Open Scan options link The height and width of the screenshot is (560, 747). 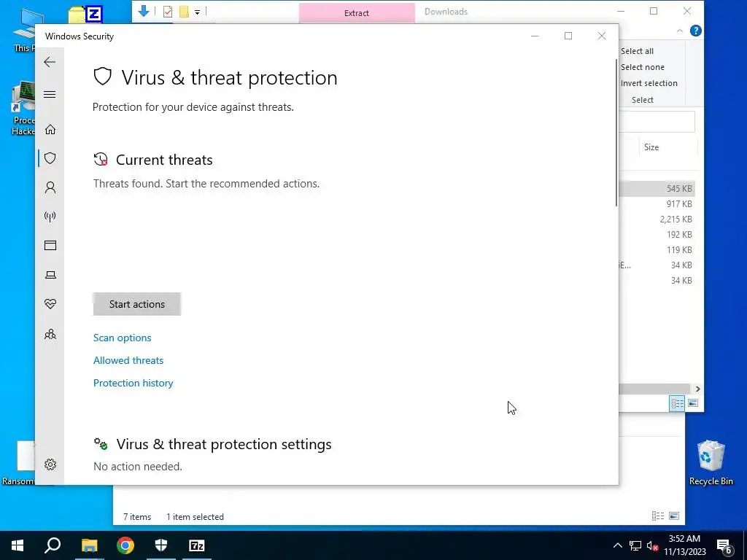[x=122, y=338]
